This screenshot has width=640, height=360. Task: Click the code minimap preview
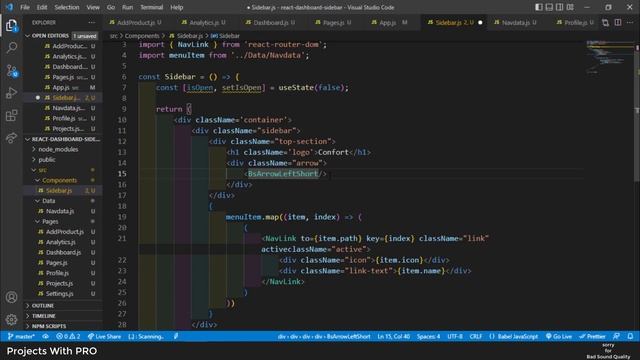(609, 57)
